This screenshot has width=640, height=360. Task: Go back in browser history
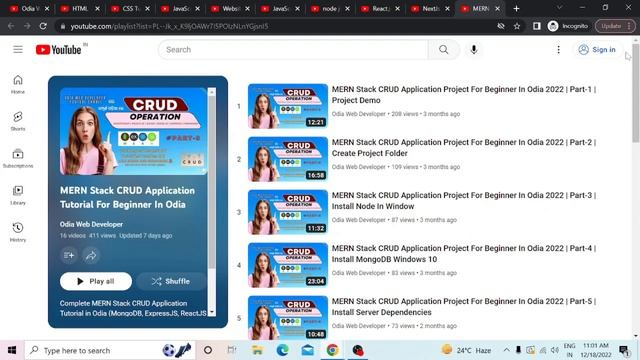point(11,26)
